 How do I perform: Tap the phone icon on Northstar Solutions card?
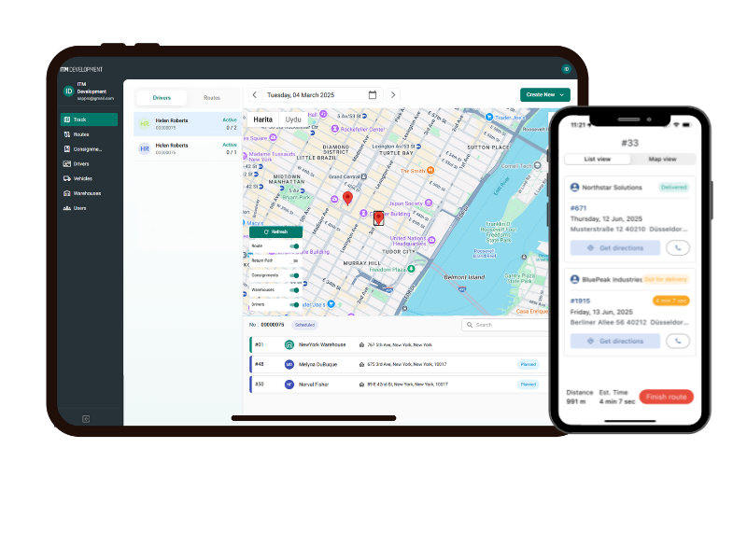coord(679,246)
